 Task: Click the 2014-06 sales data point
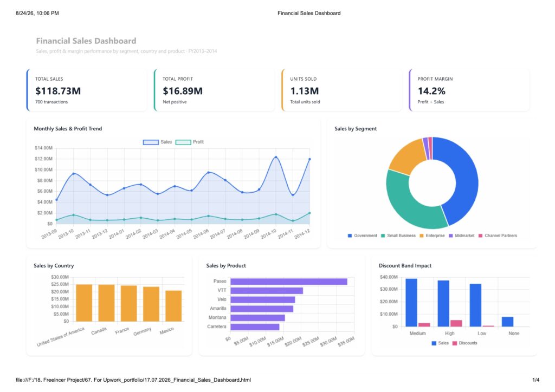[x=209, y=173]
